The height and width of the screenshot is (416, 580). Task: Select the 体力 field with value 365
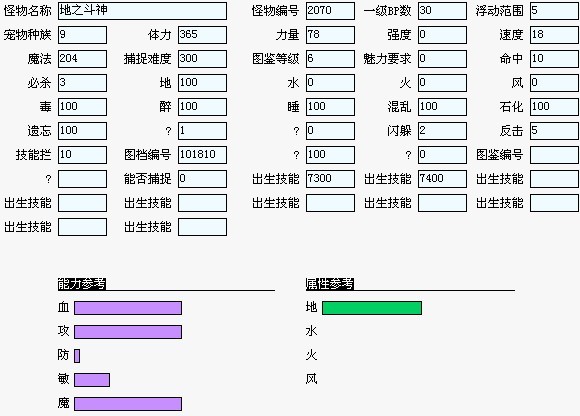click(x=202, y=35)
